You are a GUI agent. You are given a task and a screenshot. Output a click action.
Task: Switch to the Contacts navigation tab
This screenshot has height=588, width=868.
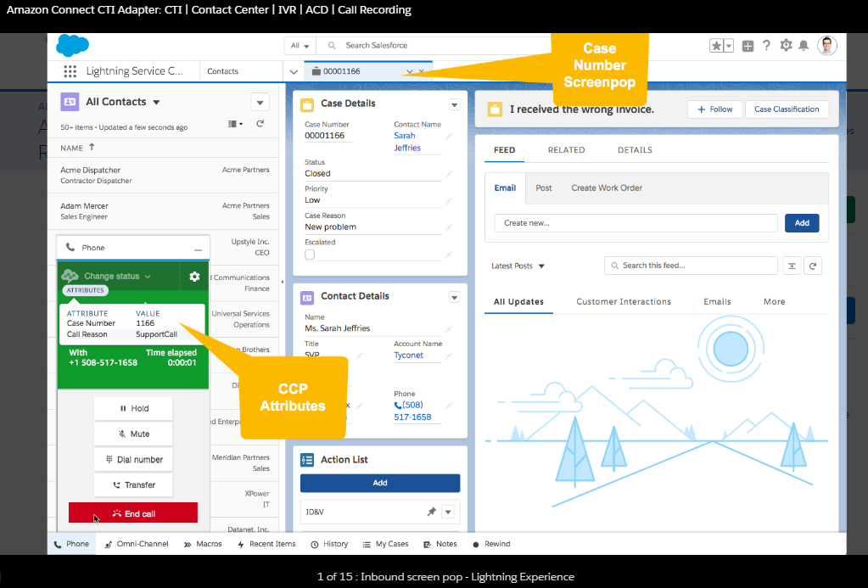tap(223, 71)
